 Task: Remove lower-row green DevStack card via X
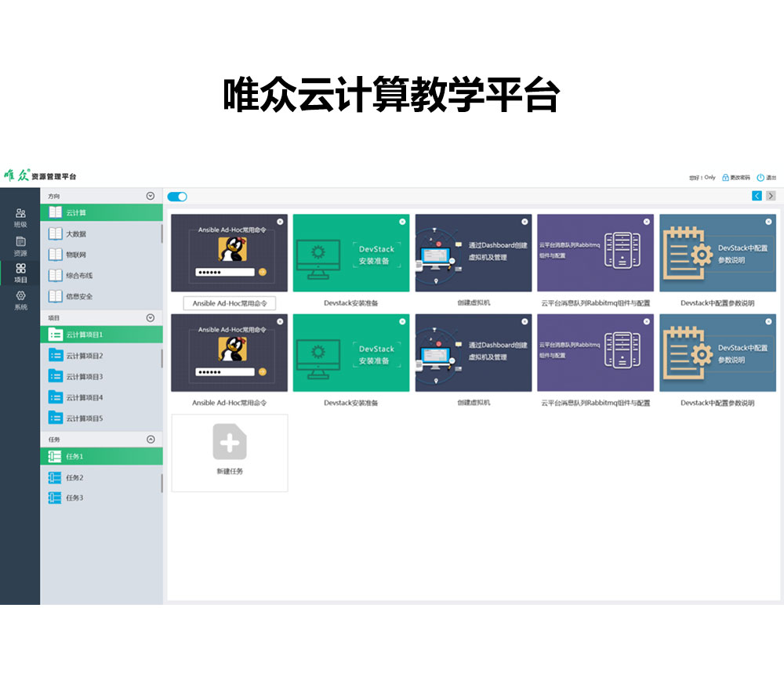pos(402,322)
